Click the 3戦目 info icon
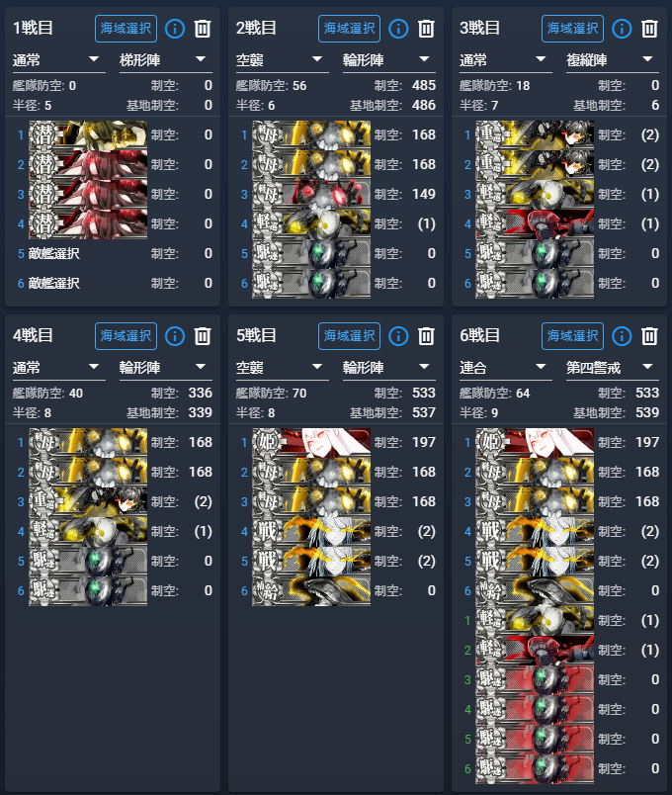The width and height of the screenshot is (672, 795). pos(622,29)
